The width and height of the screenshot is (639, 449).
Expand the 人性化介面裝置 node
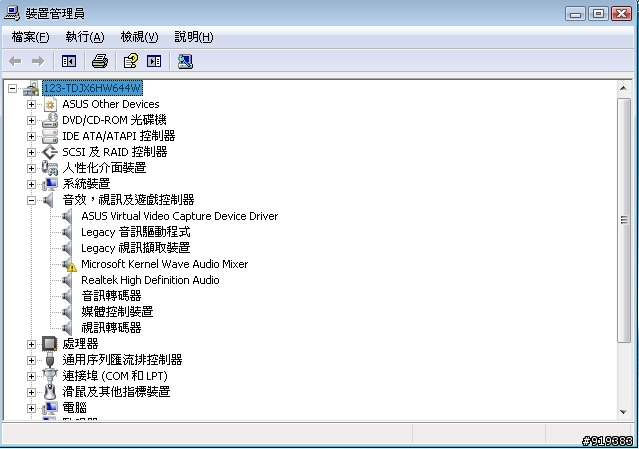point(31,168)
